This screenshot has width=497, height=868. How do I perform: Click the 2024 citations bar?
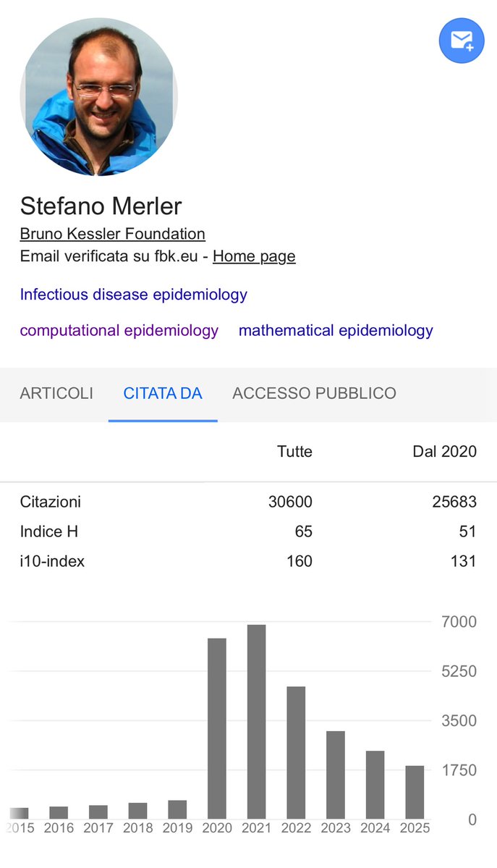coord(375,785)
